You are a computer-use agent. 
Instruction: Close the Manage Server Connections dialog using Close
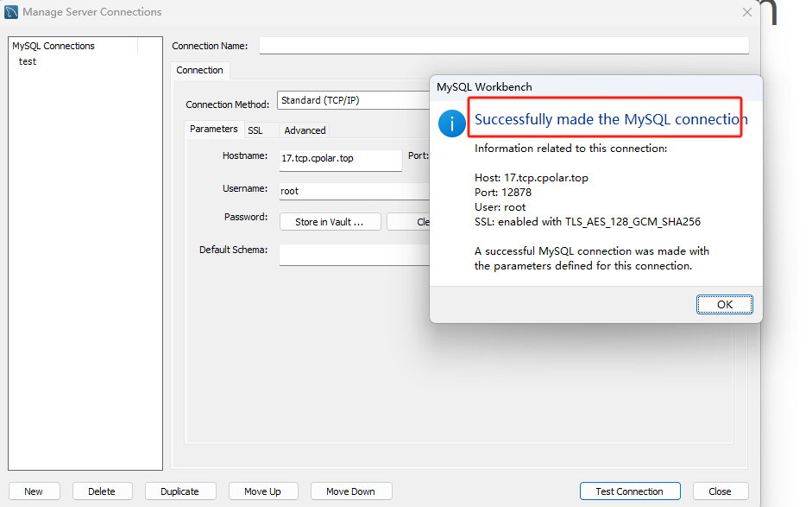[x=721, y=491]
